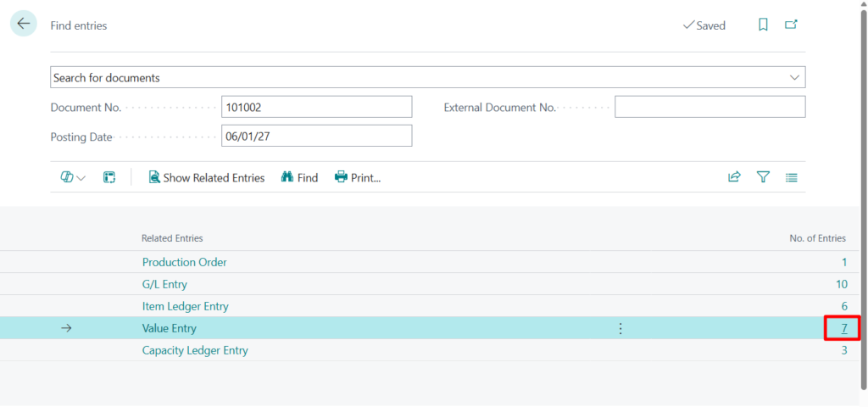Viewport: 868px width, 407px height.
Task: Click the External Document No. field
Action: click(709, 107)
